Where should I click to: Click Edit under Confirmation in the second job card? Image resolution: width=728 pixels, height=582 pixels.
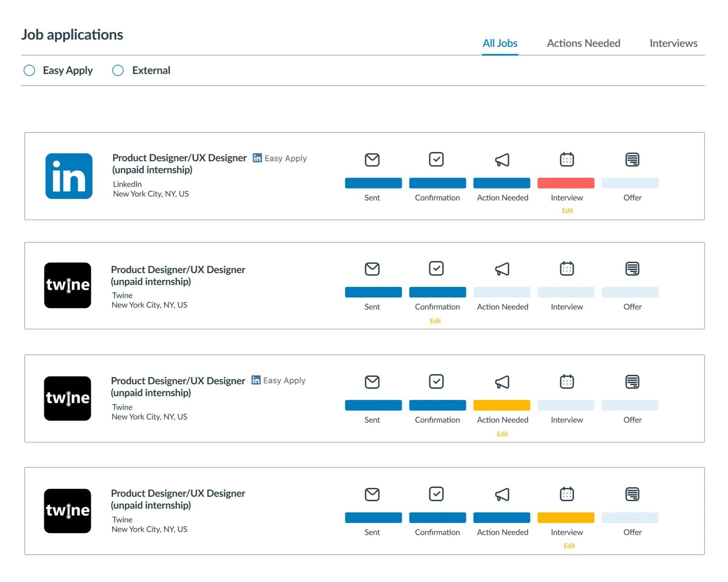click(x=435, y=321)
